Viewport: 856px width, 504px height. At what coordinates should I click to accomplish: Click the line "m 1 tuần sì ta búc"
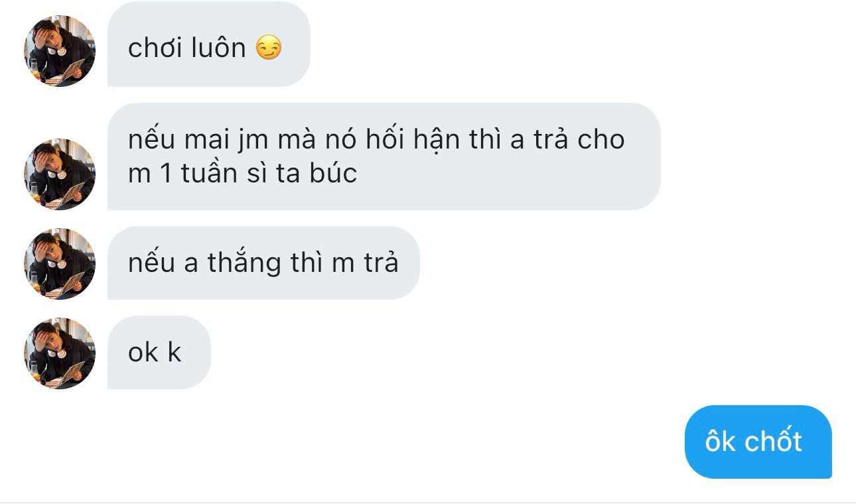tap(243, 173)
